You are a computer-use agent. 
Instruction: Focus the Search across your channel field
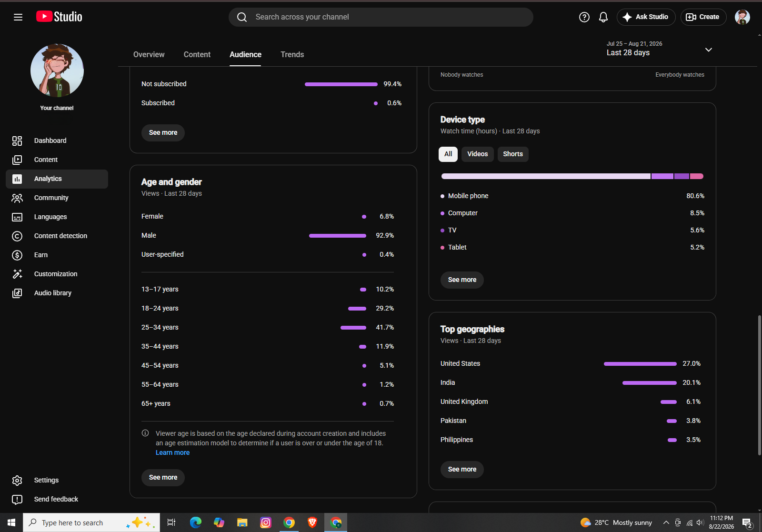point(381,17)
